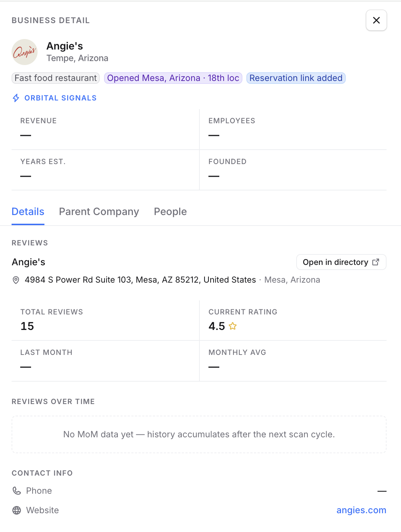Click the phone icon in Contact Info

tap(17, 490)
